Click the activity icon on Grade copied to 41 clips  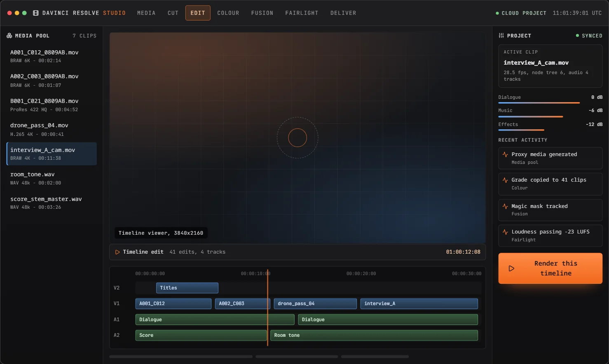point(505,180)
